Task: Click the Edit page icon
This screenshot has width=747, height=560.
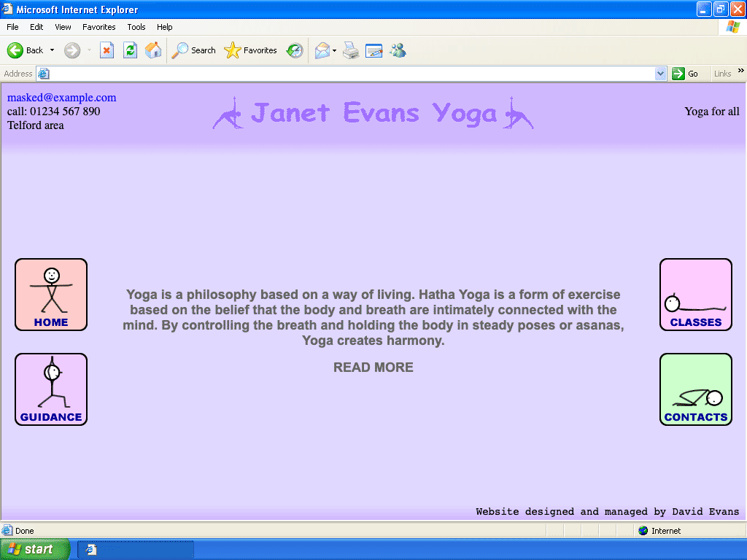Action: (374, 50)
